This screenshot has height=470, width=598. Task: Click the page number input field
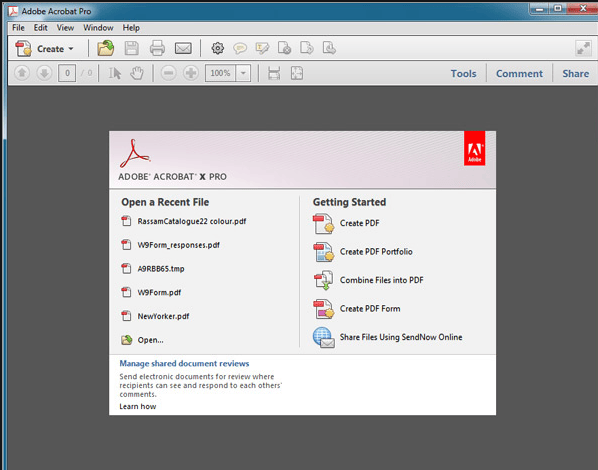pos(67,73)
